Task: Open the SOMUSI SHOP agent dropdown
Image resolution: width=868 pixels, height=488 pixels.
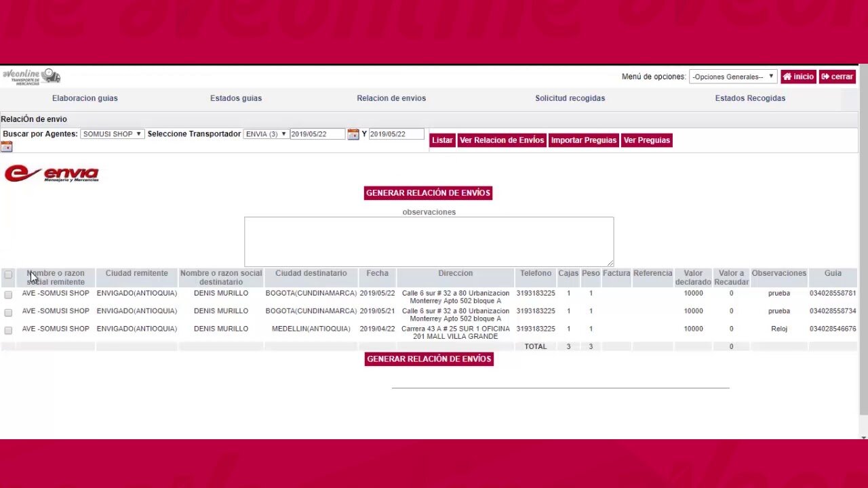Action: click(x=112, y=134)
